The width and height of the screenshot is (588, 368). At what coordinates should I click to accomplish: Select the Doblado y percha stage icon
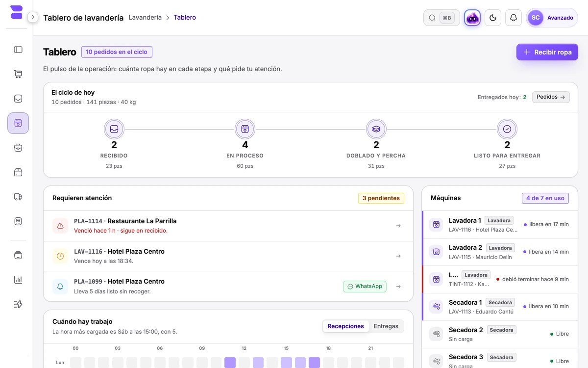coord(376,129)
